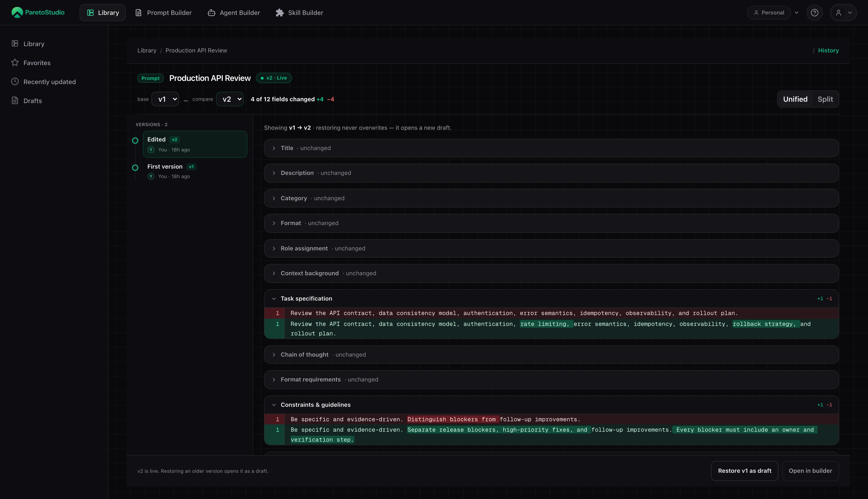The width and height of the screenshot is (868, 499).
Task: Expand the Context background field
Action: pyautogui.click(x=551, y=273)
